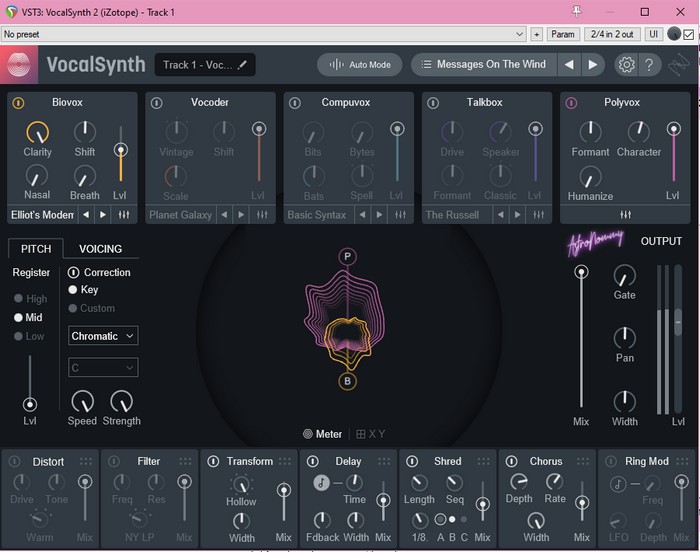Screen dimensions: 700x552
Task: Open the No preset dropdown
Action: click(x=263, y=34)
